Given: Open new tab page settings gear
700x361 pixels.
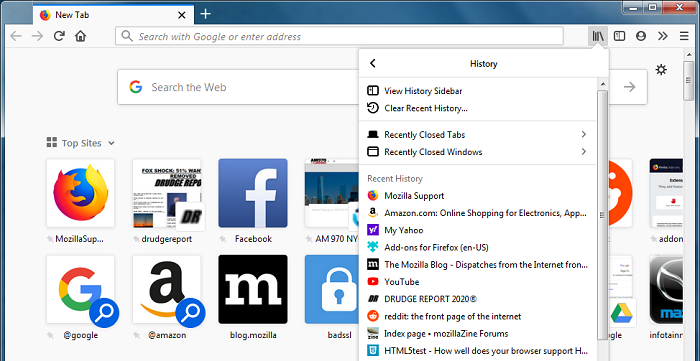Looking at the screenshot, I should 661,70.
